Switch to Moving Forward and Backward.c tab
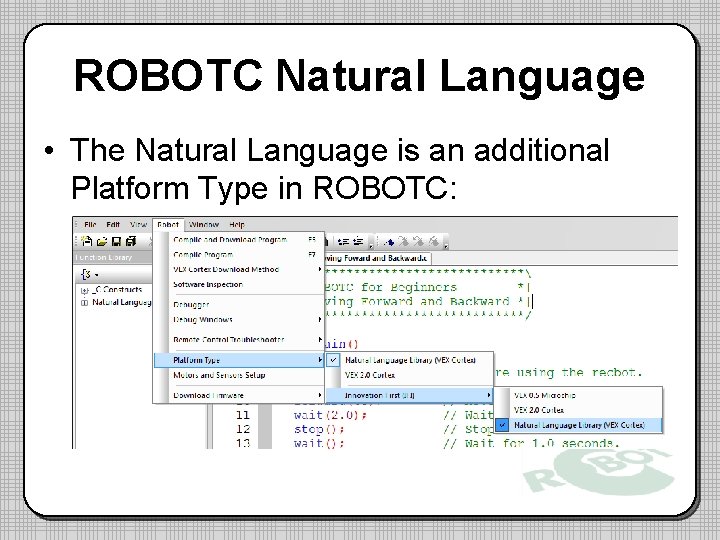This screenshot has width=720, height=540. [377, 258]
